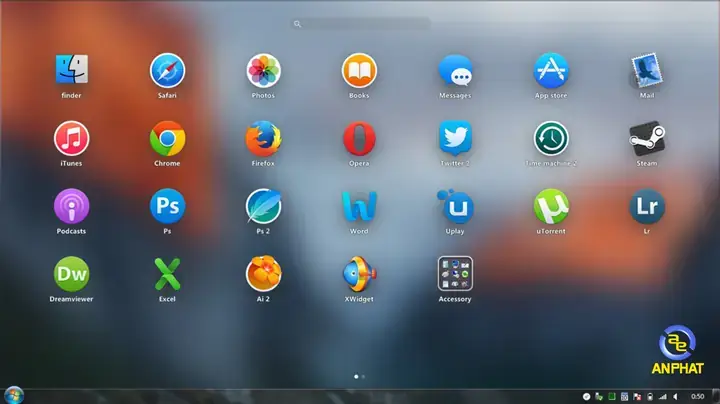The width and height of the screenshot is (720, 404).
Task: Launch Steam
Action: 646,138
